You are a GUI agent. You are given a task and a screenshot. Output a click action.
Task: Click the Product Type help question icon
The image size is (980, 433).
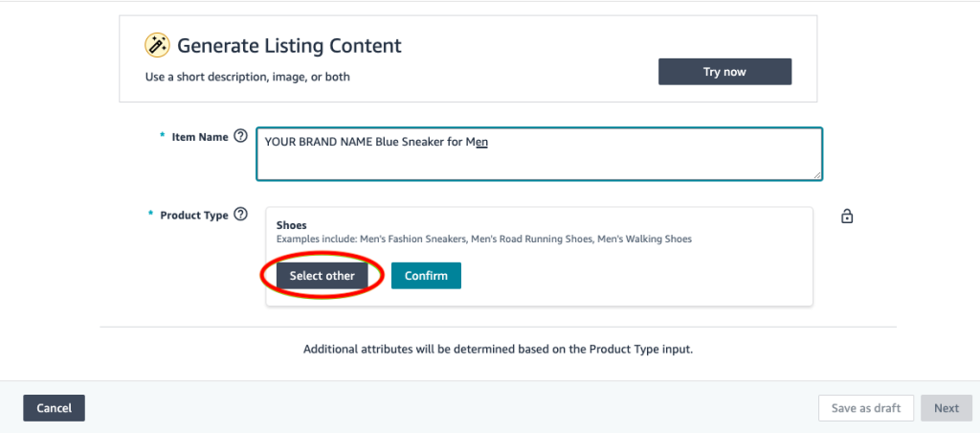pyautogui.click(x=240, y=215)
